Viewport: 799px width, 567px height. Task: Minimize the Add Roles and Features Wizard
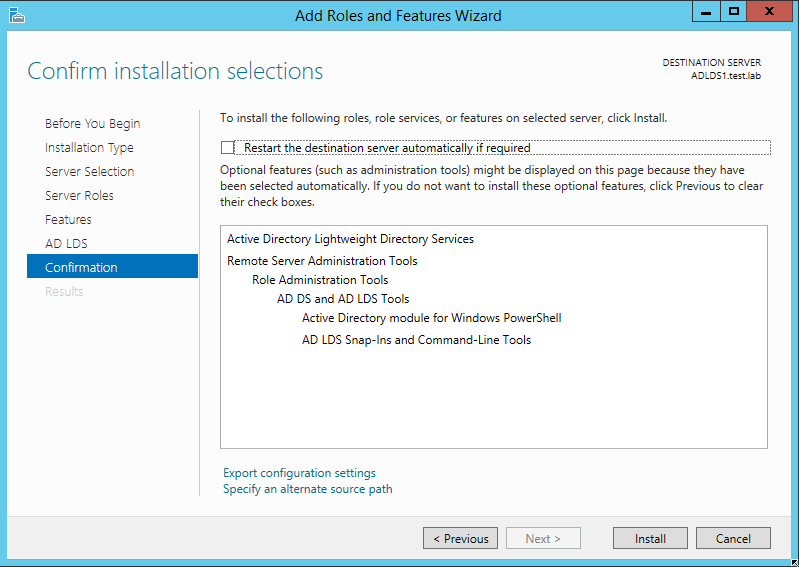pyautogui.click(x=706, y=12)
